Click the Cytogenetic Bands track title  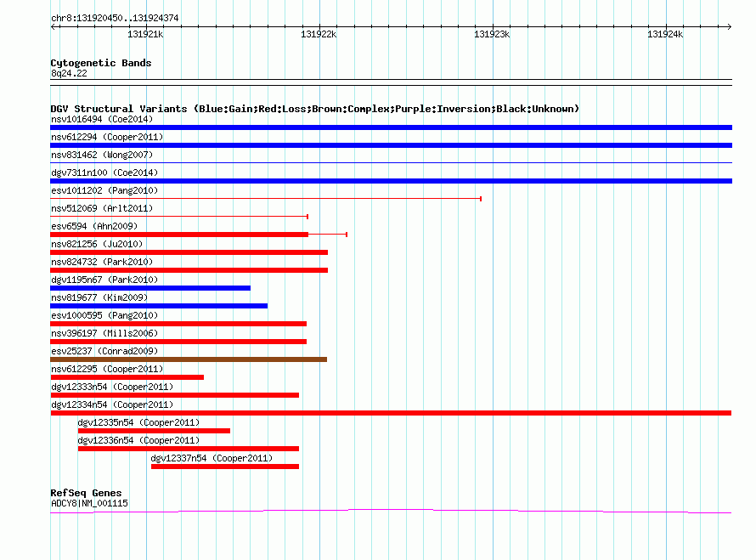(101, 63)
